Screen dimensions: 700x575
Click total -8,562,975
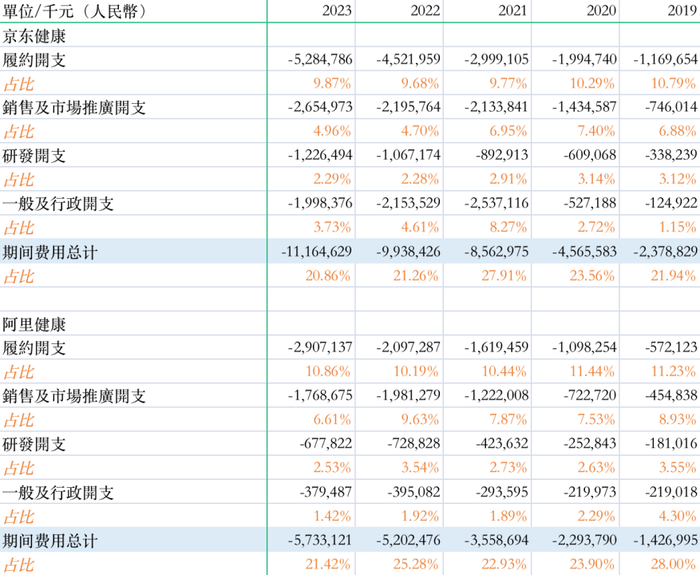click(x=496, y=251)
